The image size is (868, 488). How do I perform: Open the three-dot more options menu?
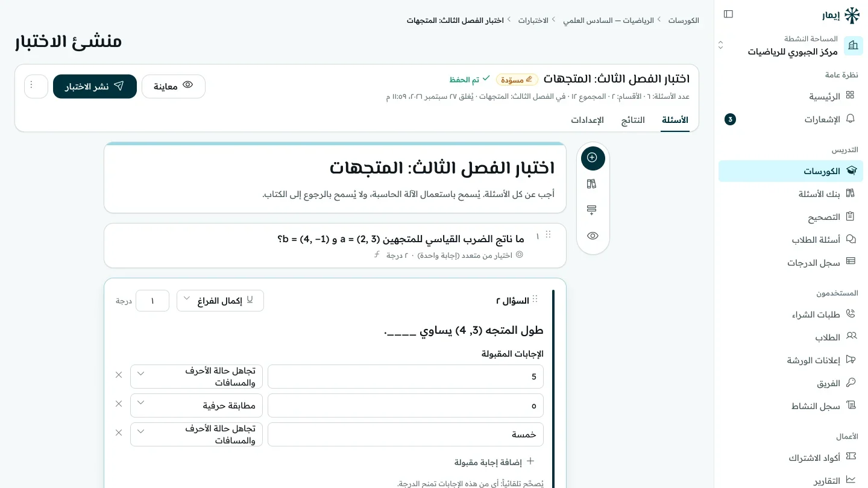[x=36, y=86]
